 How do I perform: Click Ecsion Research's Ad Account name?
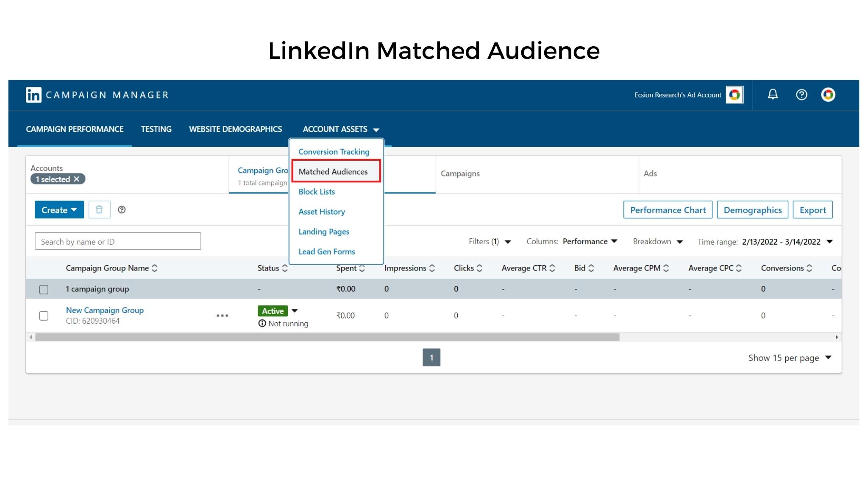677,95
